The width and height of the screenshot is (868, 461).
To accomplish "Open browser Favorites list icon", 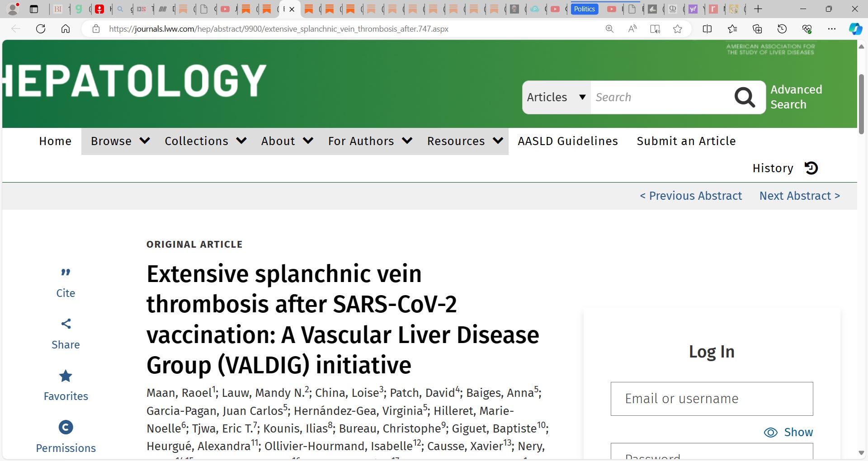I will click(x=732, y=29).
